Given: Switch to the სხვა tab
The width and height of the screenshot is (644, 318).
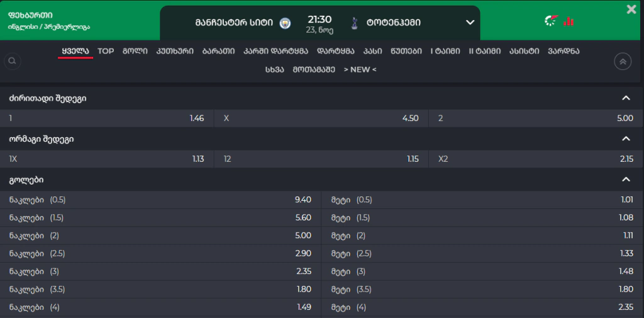Looking at the screenshot, I should [274, 69].
